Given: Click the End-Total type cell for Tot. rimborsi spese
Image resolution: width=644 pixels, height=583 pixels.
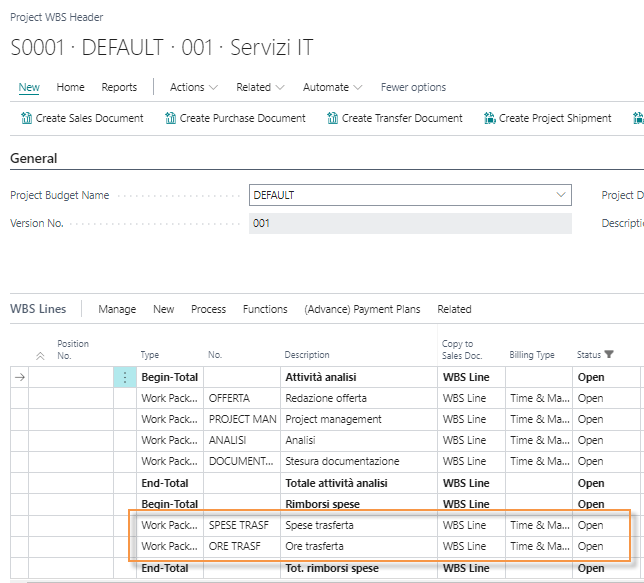Looking at the screenshot, I should point(170,568).
